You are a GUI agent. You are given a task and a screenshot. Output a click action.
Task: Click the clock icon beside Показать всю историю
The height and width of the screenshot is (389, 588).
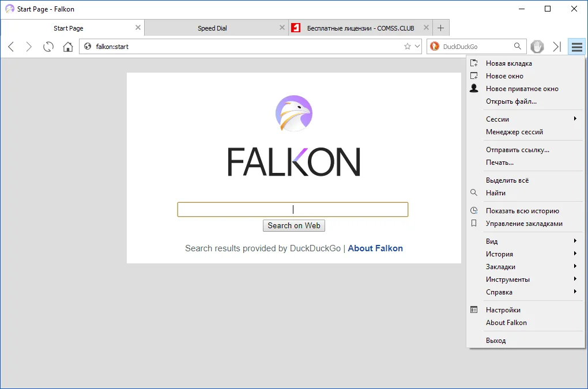[474, 210]
